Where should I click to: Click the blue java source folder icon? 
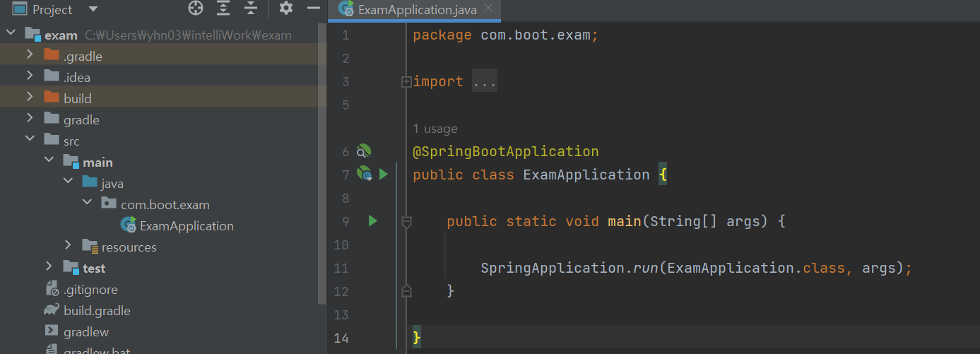[x=90, y=182]
